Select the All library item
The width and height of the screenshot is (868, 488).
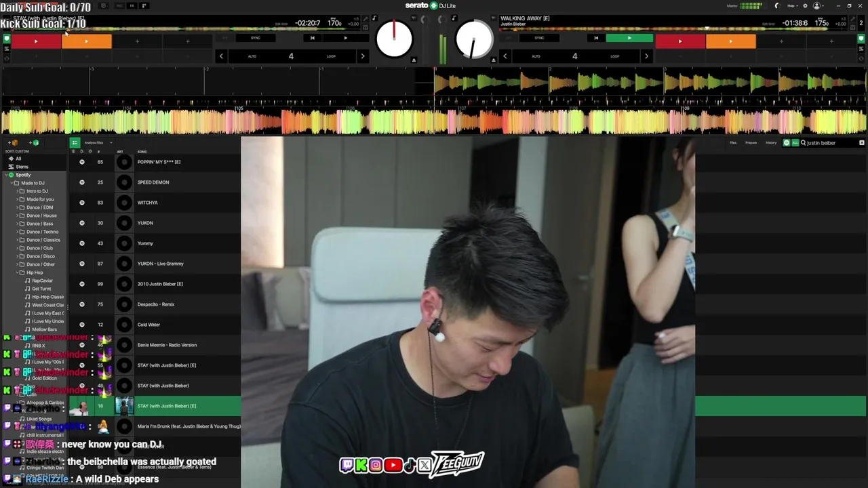(x=18, y=159)
